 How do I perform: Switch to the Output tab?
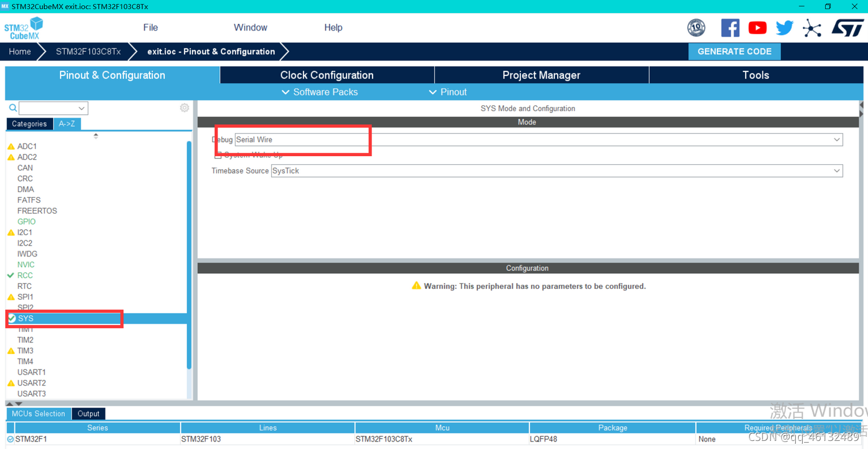(89, 414)
